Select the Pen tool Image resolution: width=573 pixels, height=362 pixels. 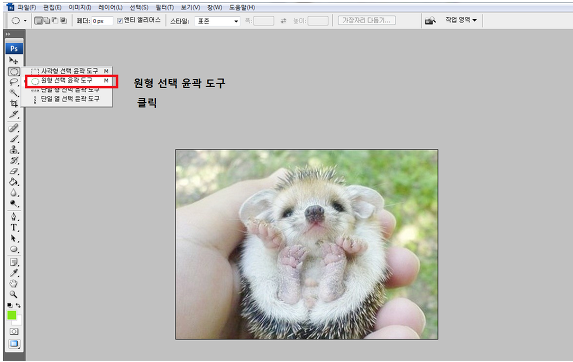[x=14, y=216]
